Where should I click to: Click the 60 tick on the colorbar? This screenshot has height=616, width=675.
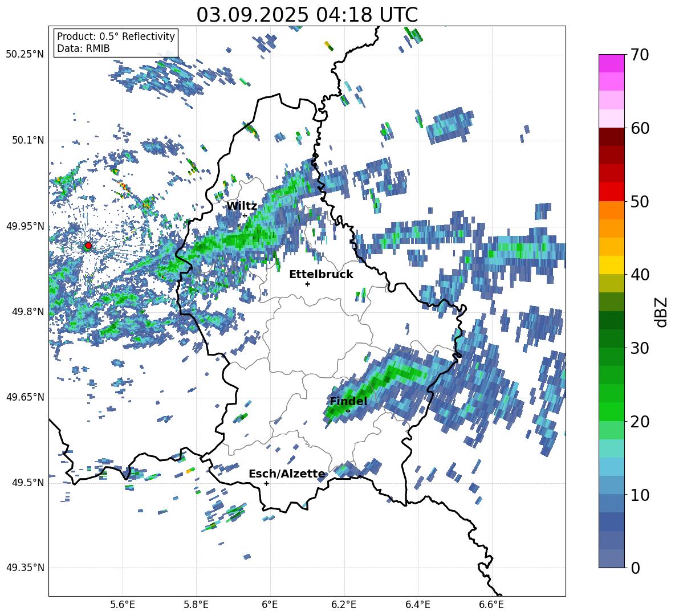tap(640, 128)
